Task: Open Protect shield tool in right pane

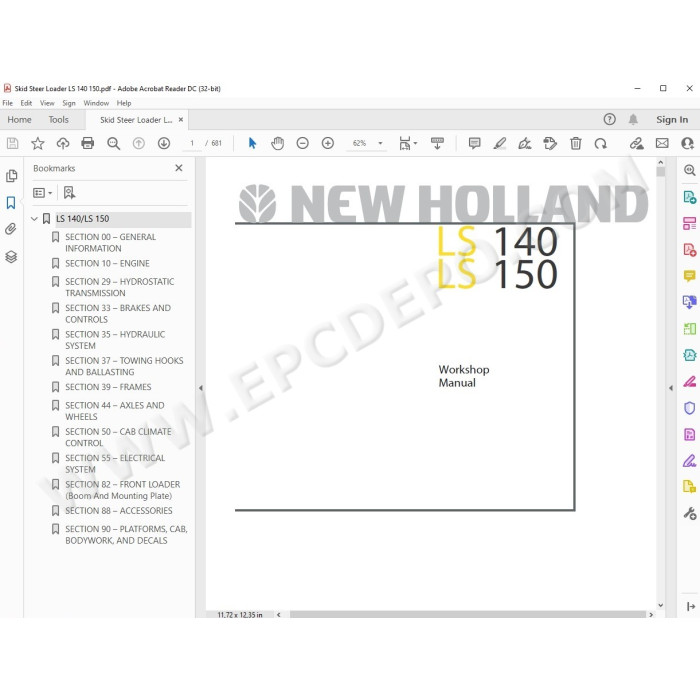Action: pyautogui.click(x=689, y=408)
